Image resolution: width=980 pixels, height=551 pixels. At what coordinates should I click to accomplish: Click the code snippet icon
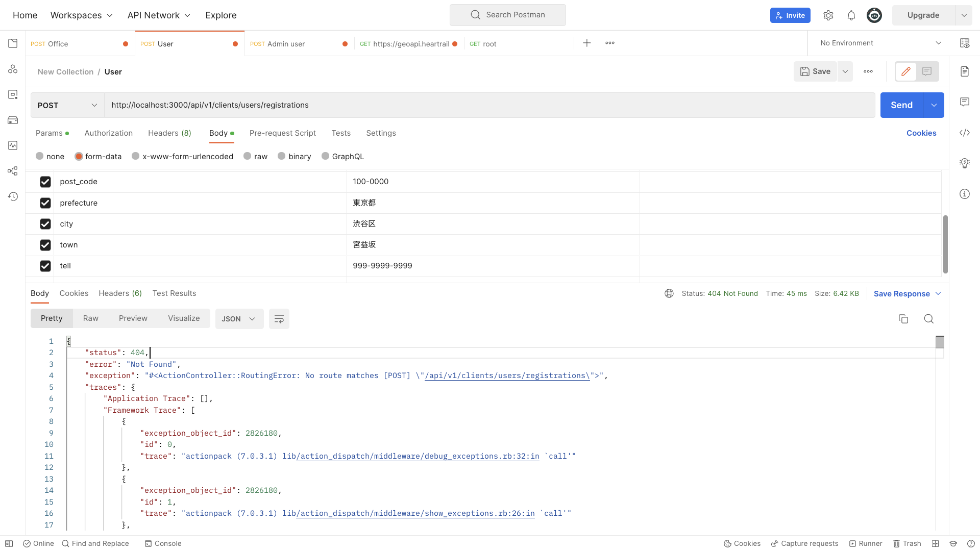pyautogui.click(x=964, y=133)
